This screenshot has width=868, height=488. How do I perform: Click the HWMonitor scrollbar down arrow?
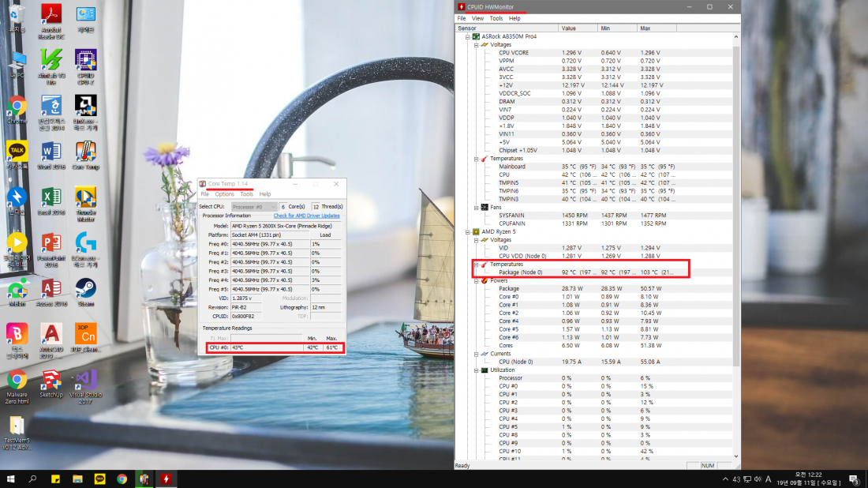point(736,456)
